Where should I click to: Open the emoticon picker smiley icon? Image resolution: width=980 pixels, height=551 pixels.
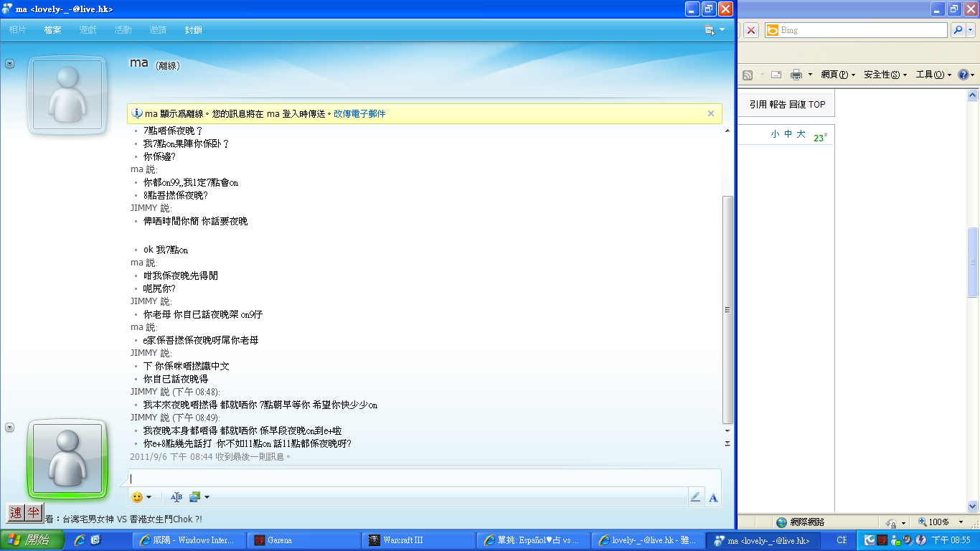136,496
